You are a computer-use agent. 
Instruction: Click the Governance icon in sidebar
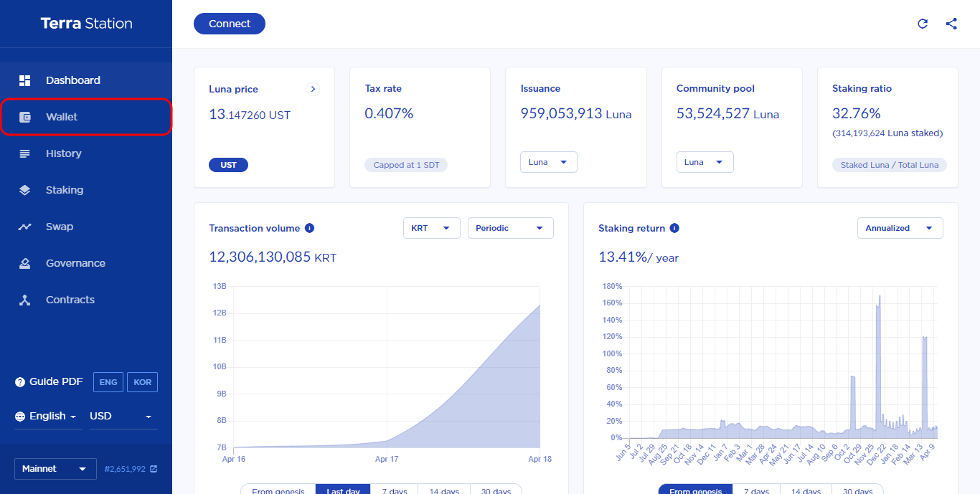click(x=25, y=263)
